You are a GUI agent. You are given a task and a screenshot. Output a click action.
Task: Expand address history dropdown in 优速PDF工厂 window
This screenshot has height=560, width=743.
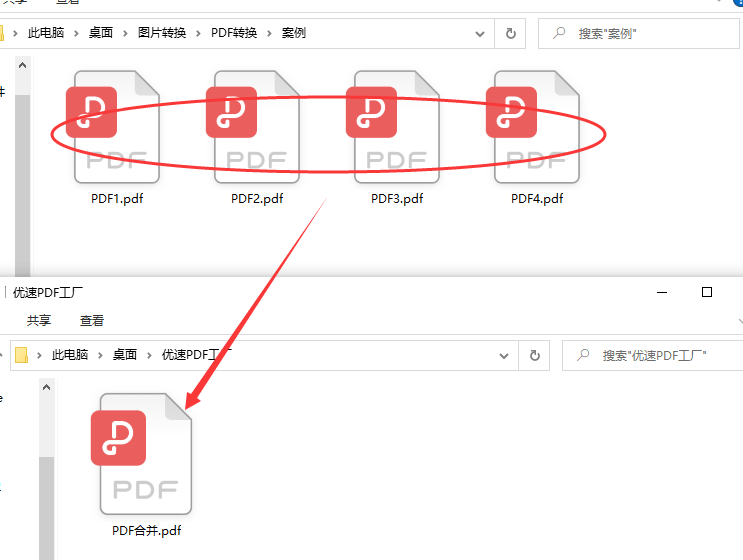(x=504, y=355)
